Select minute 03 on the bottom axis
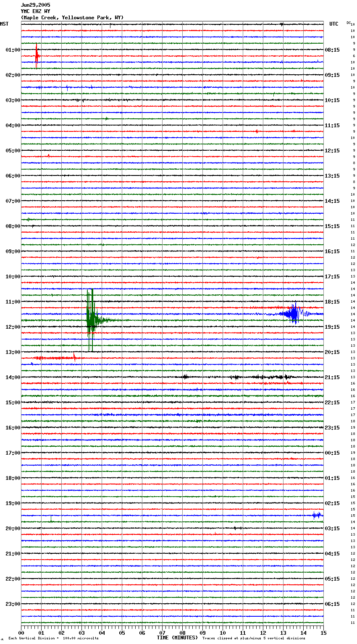 pos(81,633)
